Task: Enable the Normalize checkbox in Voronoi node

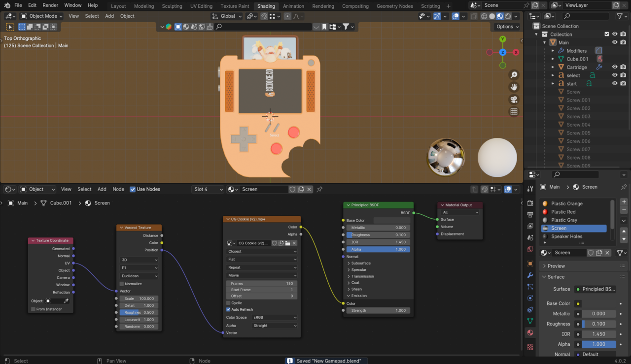Action: (x=122, y=284)
